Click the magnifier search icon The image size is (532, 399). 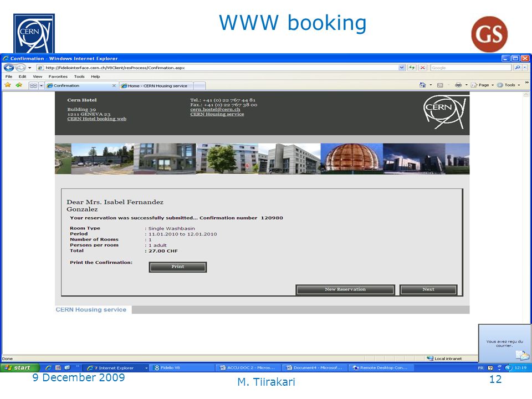pos(517,68)
